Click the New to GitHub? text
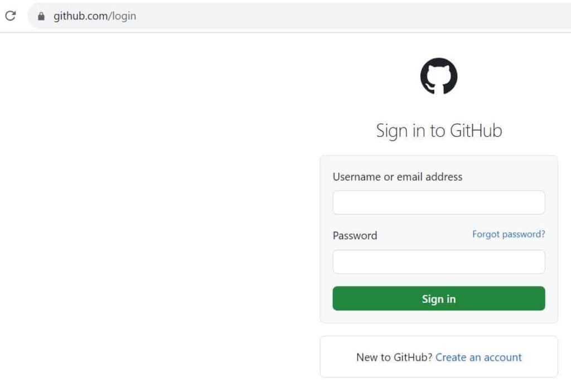Screen dimensions: 571x392 (394, 357)
